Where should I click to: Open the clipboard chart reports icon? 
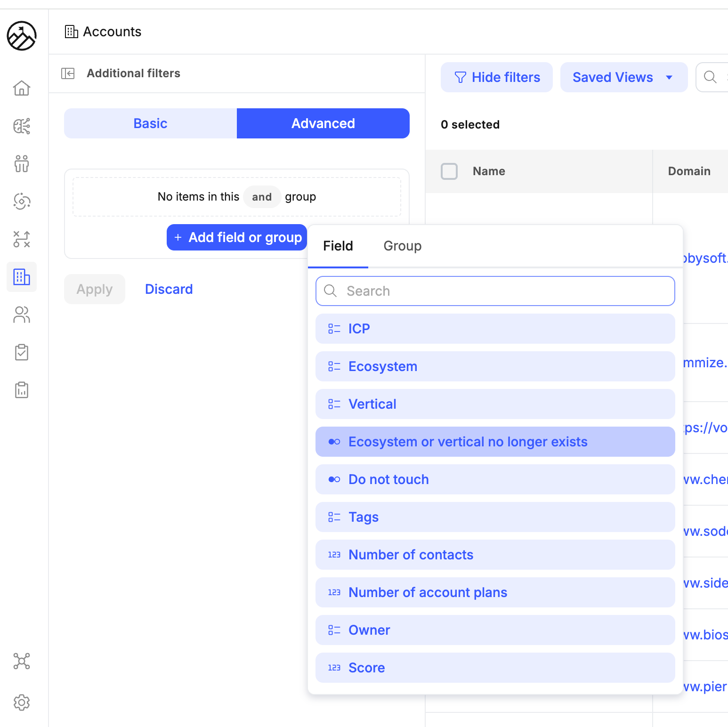22,390
